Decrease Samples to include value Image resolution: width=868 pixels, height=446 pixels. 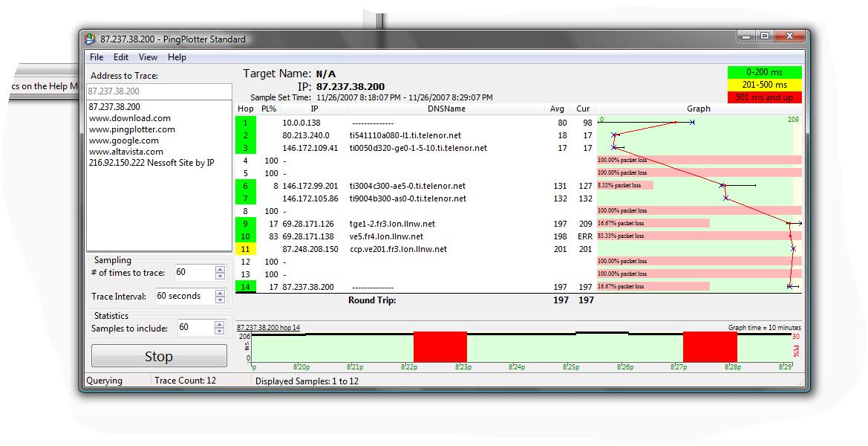[220, 332]
